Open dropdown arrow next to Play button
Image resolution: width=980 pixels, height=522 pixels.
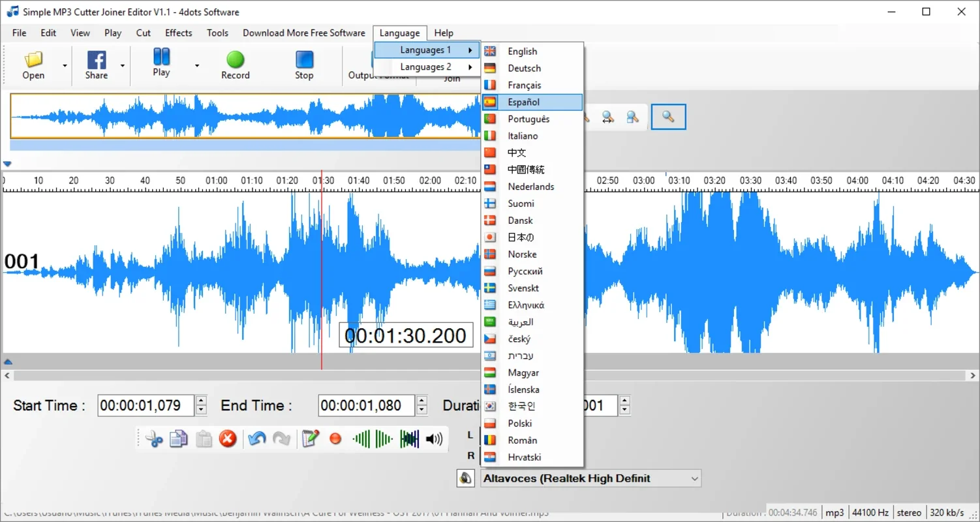tap(197, 65)
